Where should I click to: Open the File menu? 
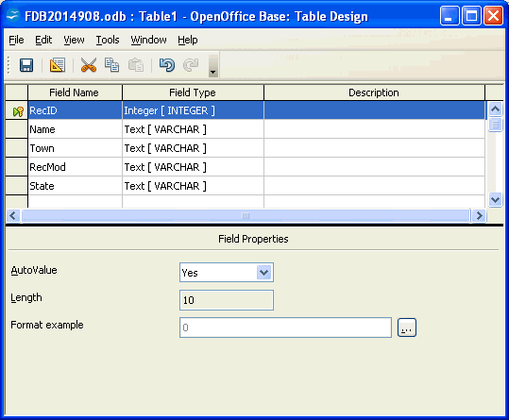point(16,40)
